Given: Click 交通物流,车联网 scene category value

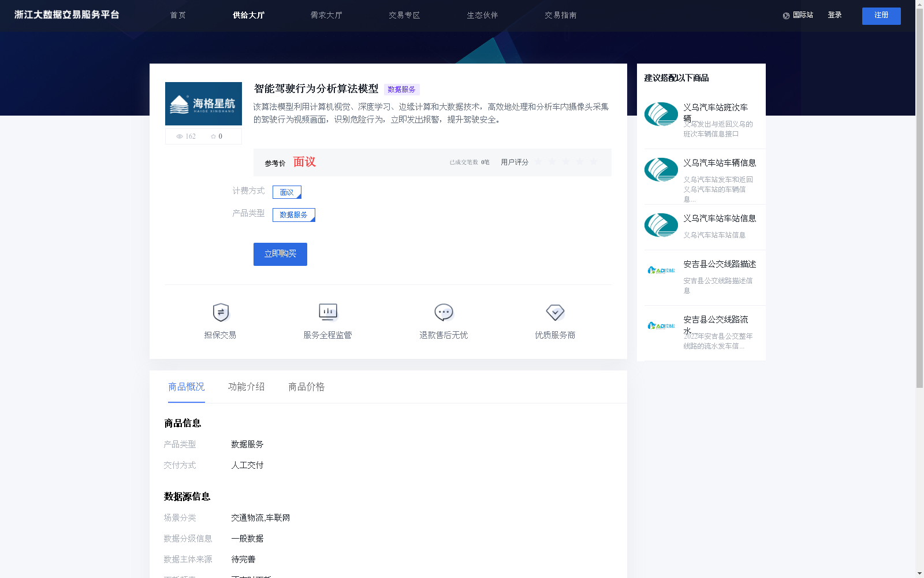Looking at the screenshot, I should tap(260, 518).
